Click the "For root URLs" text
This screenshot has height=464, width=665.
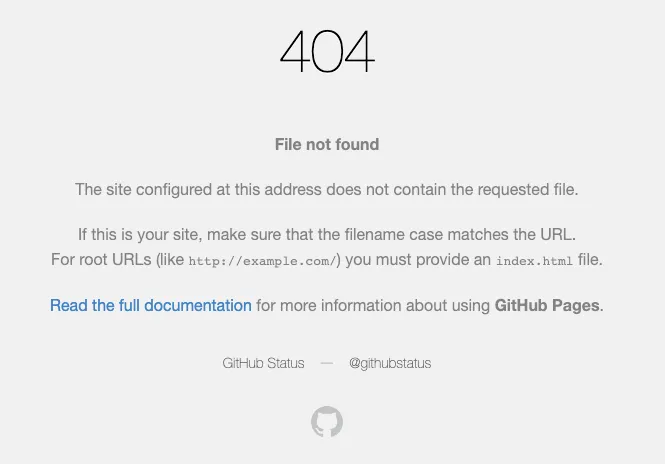point(101,260)
